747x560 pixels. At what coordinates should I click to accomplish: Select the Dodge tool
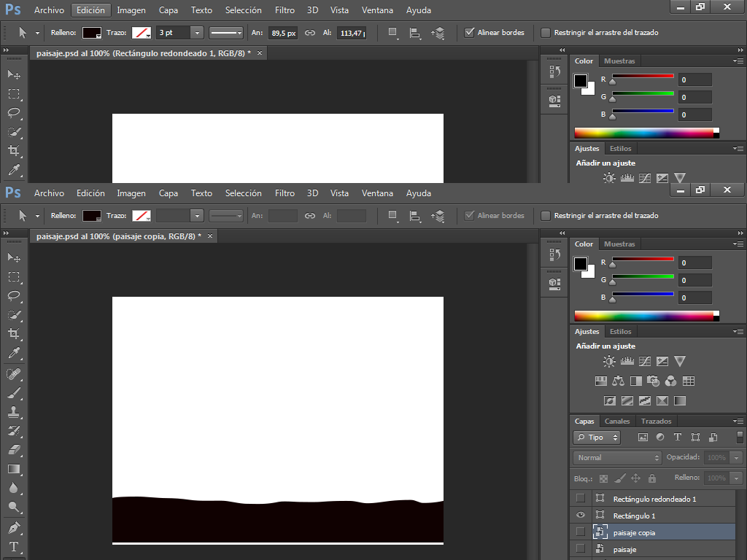[x=14, y=507]
